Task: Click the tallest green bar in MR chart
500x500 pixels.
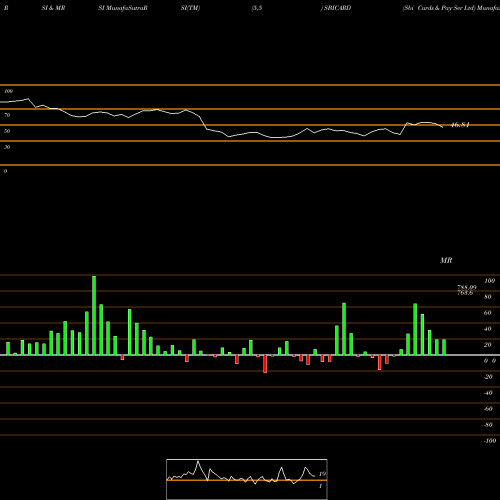Action: tap(94, 315)
